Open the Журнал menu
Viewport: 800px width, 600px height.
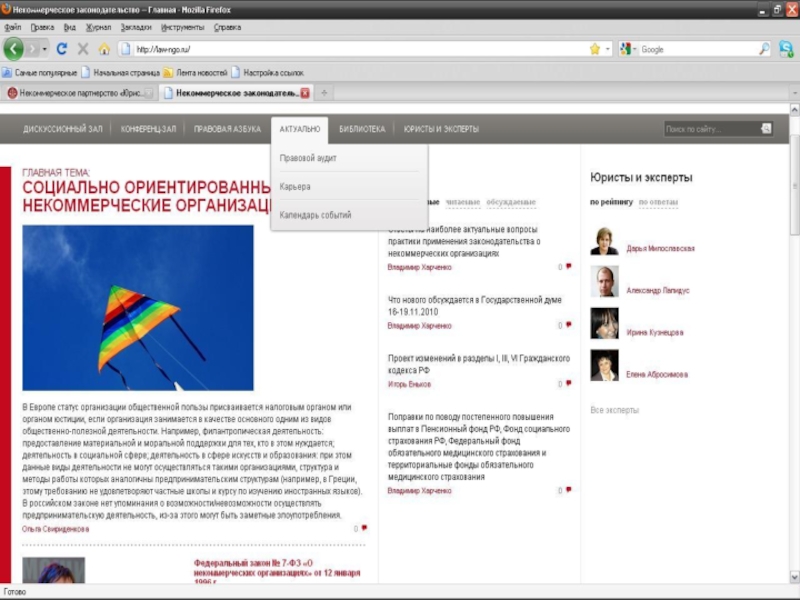coord(98,28)
